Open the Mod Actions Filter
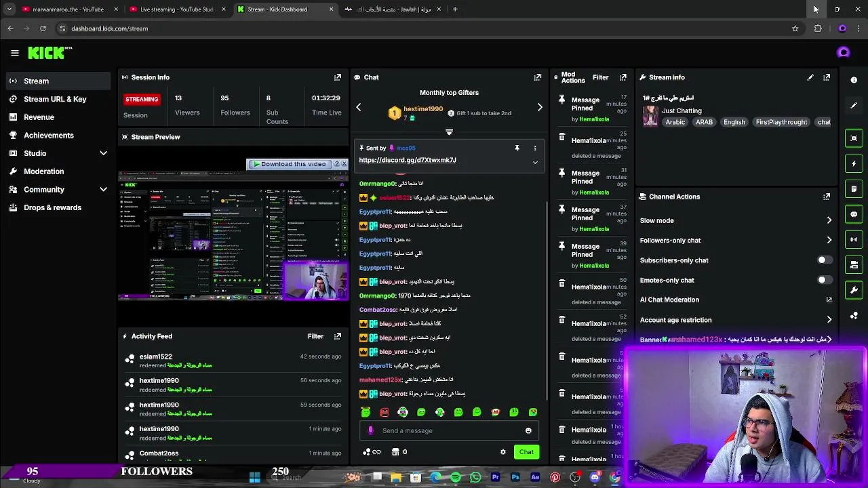Viewport: 868px width, 488px height. pyautogui.click(x=601, y=77)
